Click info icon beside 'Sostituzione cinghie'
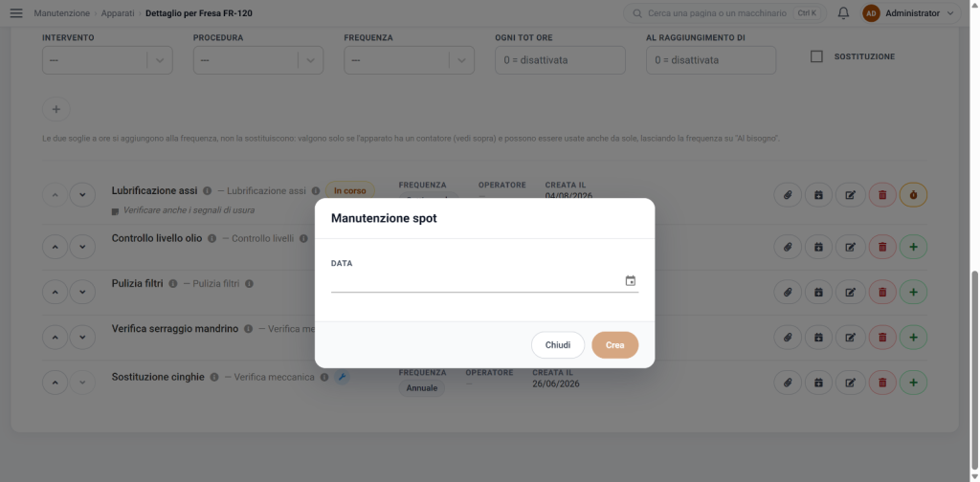Viewport: 980px width, 482px height. (214, 377)
